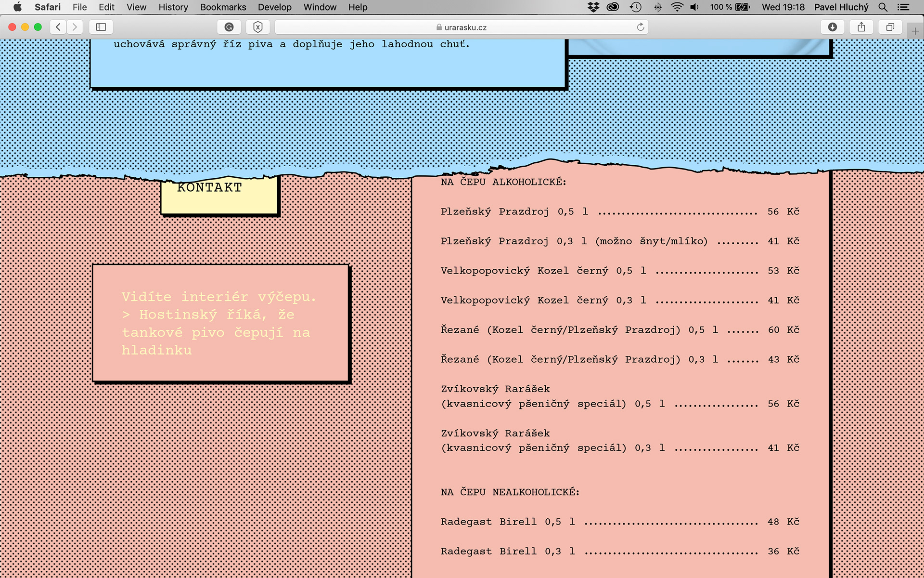Click the Safari back arrow button
The height and width of the screenshot is (578, 924).
pos(58,27)
